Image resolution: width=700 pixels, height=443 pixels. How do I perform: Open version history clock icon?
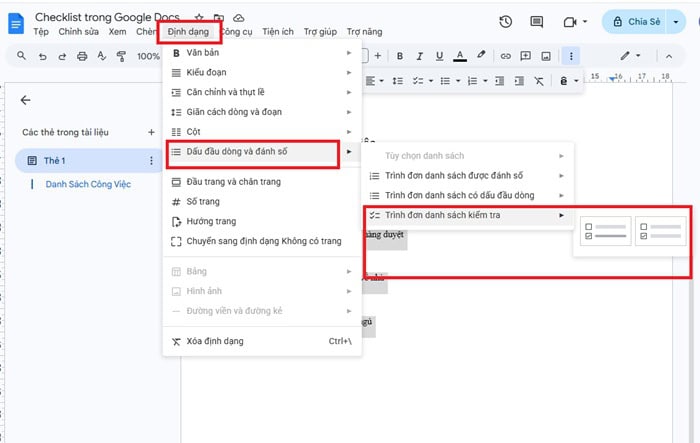tap(506, 22)
